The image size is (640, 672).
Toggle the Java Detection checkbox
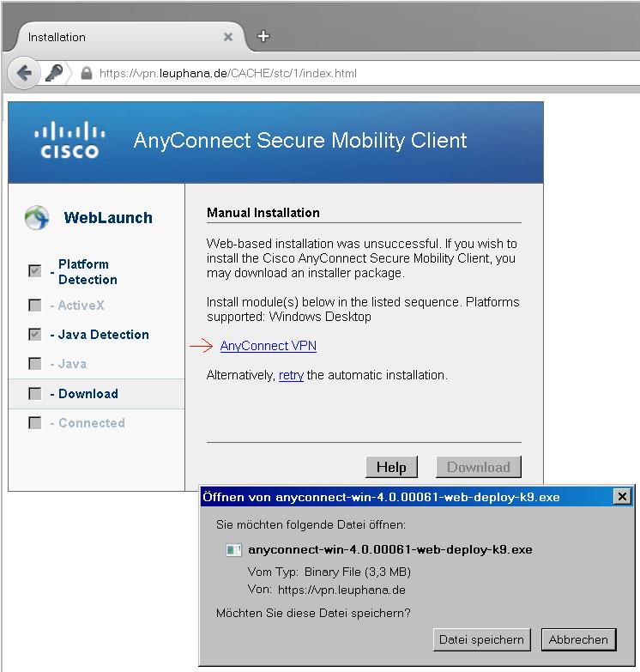(34, 335)
